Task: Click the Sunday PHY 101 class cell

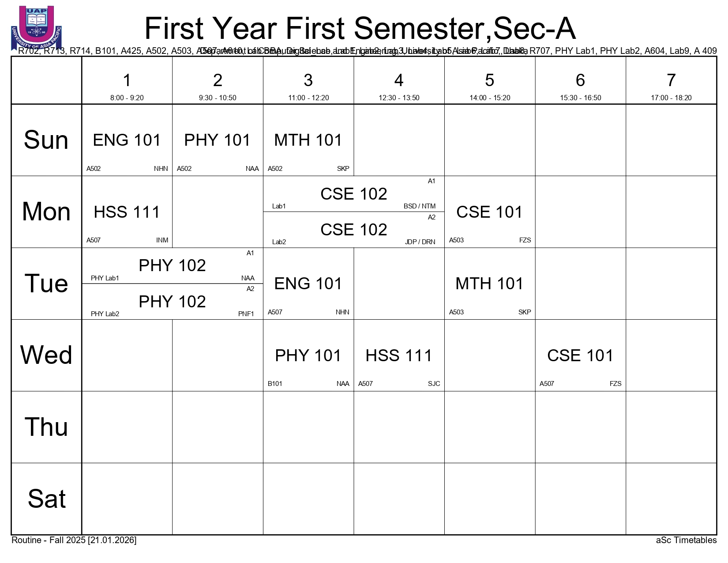Action: click(218, 140)
